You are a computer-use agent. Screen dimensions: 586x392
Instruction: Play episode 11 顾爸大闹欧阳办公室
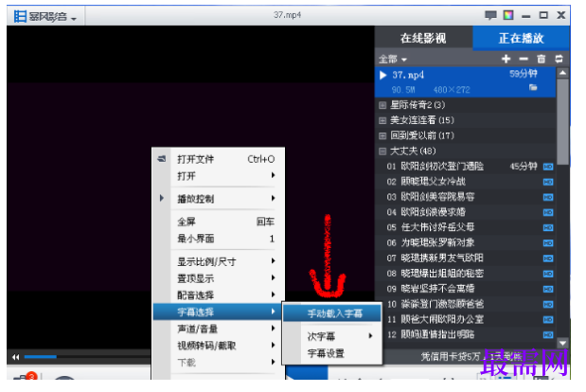click(465, 319)
